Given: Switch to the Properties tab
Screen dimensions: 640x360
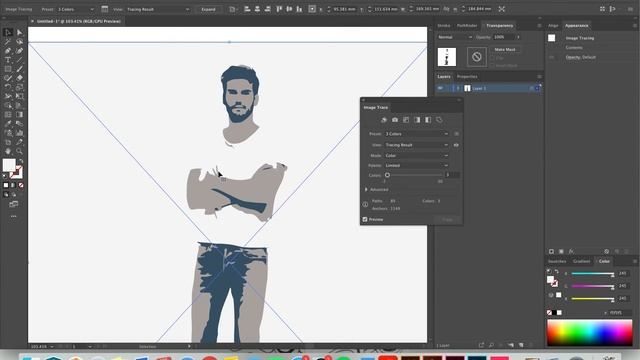Looking at the screenshot, I should (x=467, y=77).
